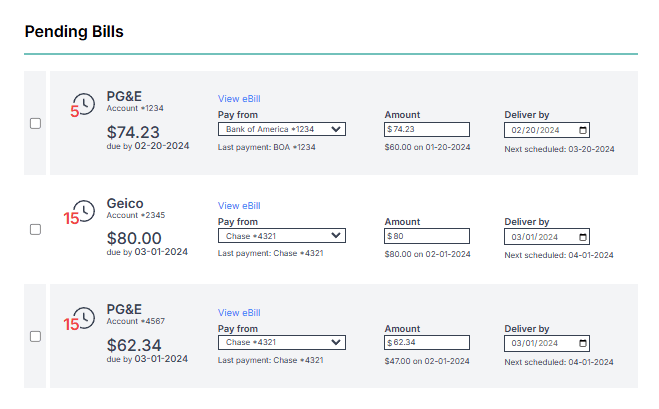
Task: Check the Geico $80.00 bill checkbox
Action: click(x=36, y=229)
